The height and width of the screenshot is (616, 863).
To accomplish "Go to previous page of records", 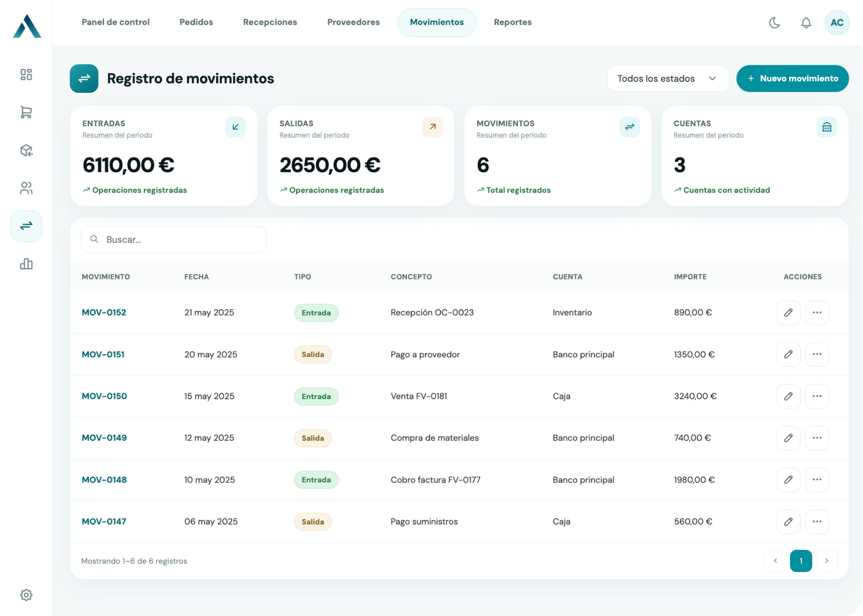I will pyautogui.click(x=775, y=561).
